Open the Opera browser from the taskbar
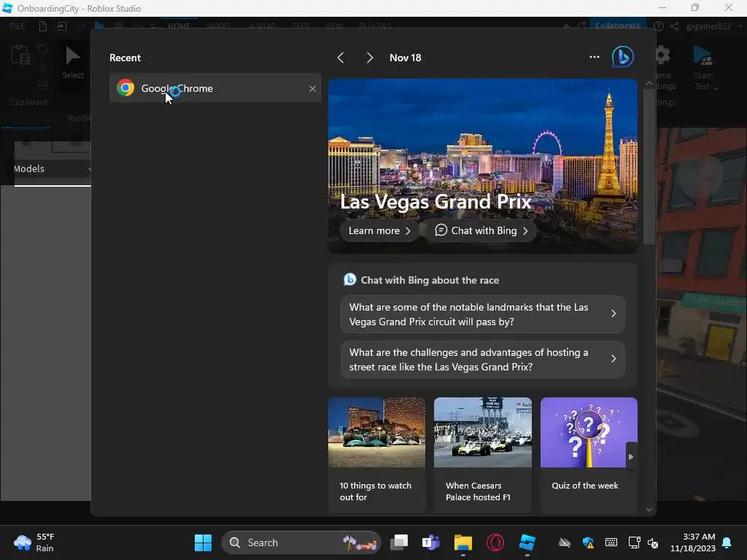The height and width of the screenshot is (560, 747). click(495, 542)
